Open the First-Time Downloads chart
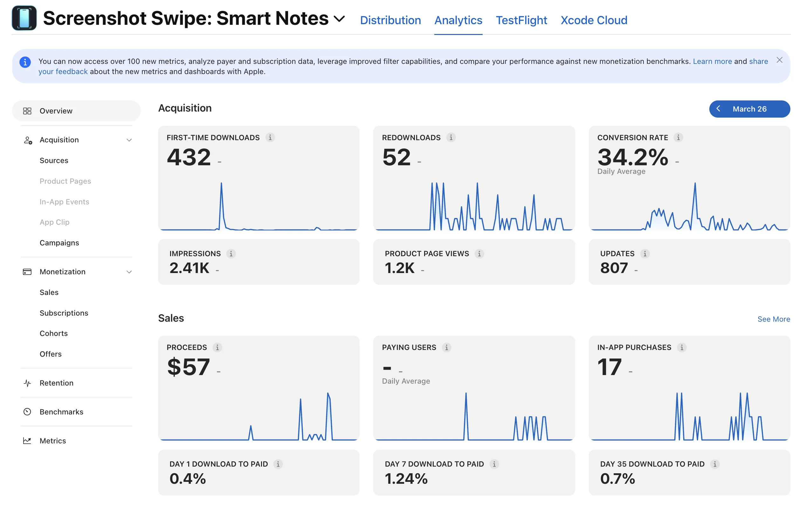 point(259,206)
